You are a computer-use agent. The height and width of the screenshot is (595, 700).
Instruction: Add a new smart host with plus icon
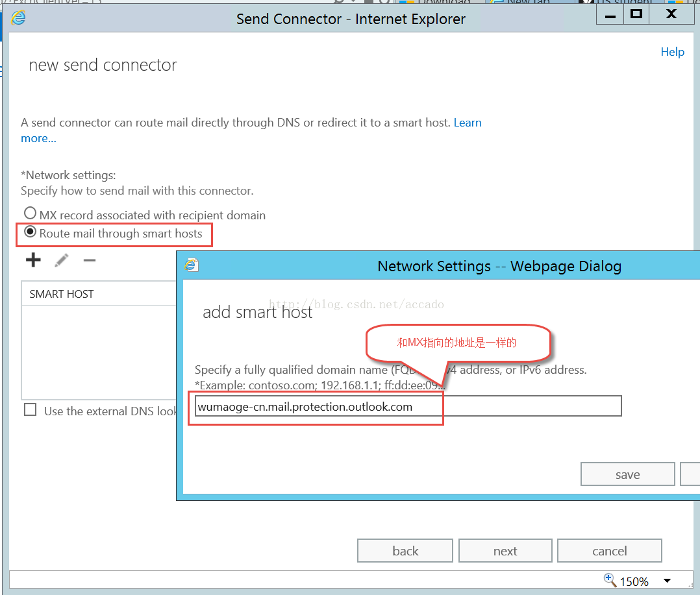click(33, 260)
